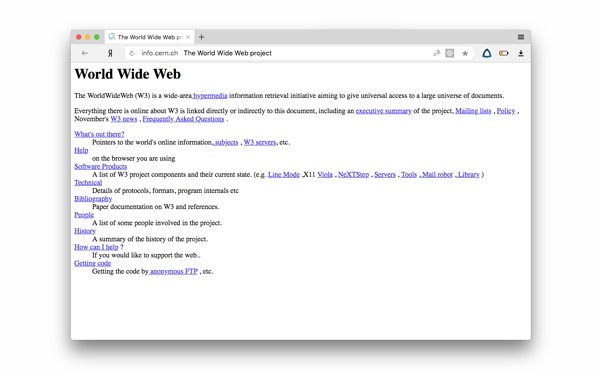Reload the page with the refresh icon
600x375 pixels.
pyautogui.click(x=132, y=53)
